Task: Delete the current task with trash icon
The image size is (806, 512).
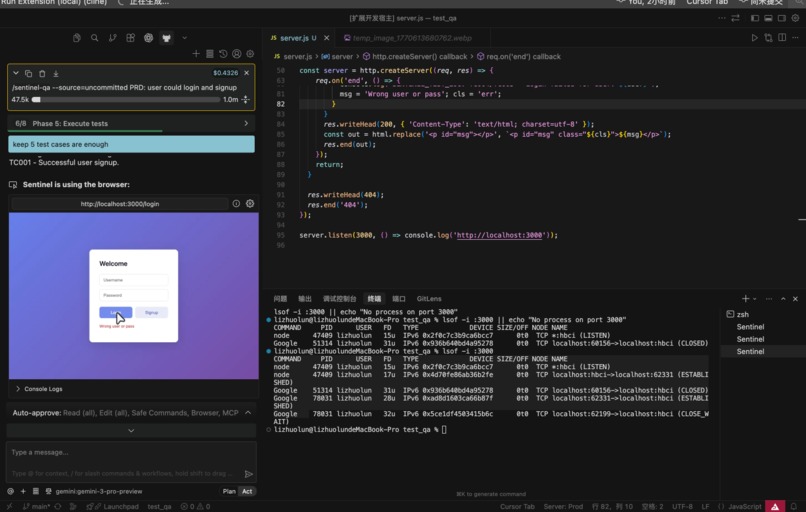Action: [42, 73]
